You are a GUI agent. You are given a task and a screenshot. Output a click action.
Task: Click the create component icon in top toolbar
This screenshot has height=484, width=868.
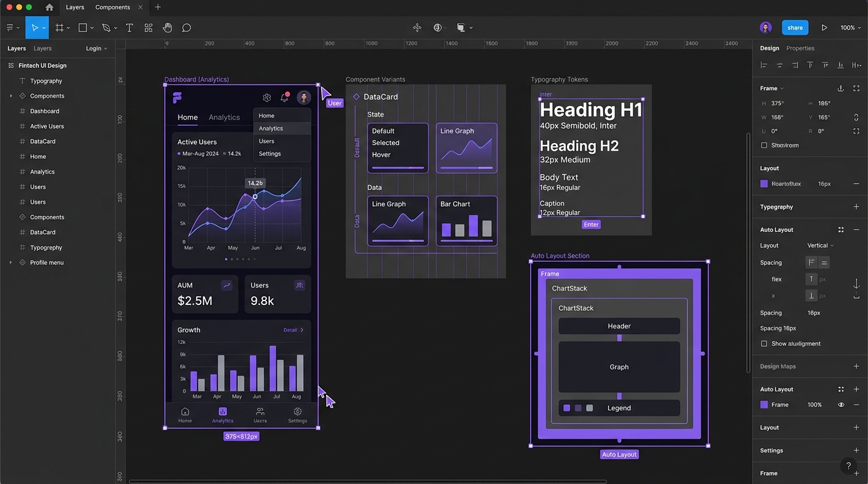tap(417, 28)
